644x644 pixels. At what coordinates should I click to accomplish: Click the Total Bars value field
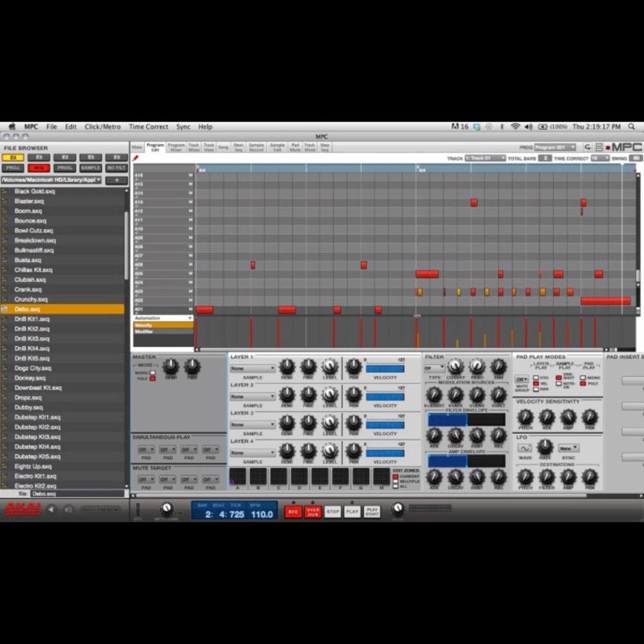pos(545,158)
